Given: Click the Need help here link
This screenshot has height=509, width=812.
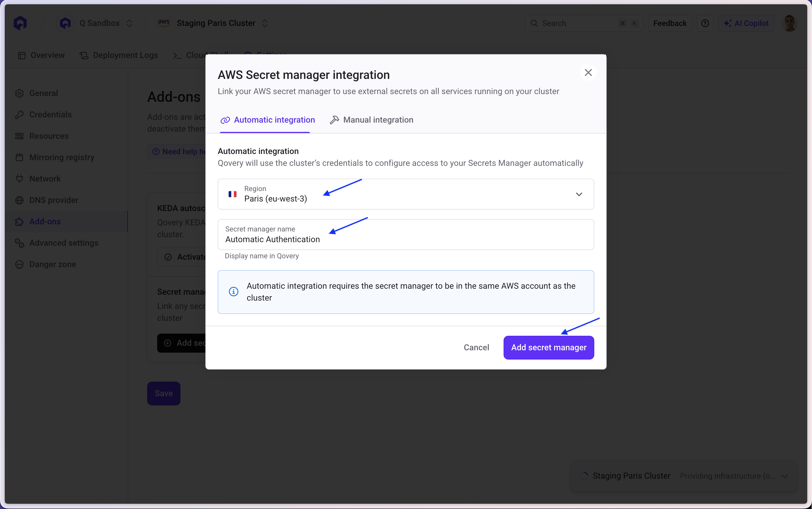Looking at the screenshot, I should click(x=177, y=152).
